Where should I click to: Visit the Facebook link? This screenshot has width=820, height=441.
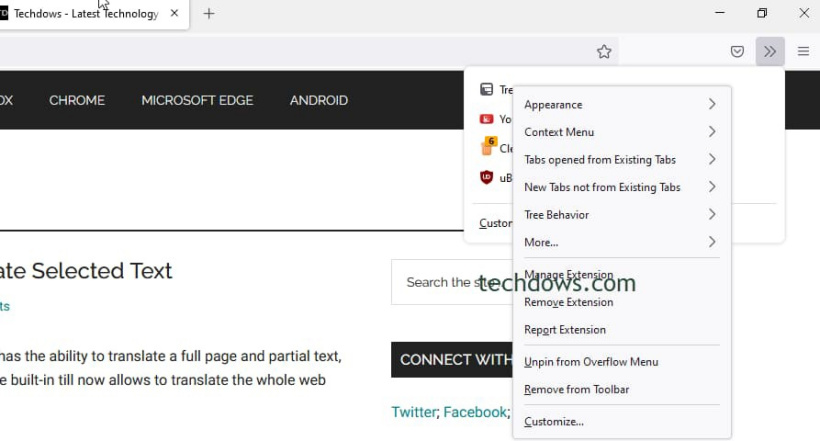point(475,412)
